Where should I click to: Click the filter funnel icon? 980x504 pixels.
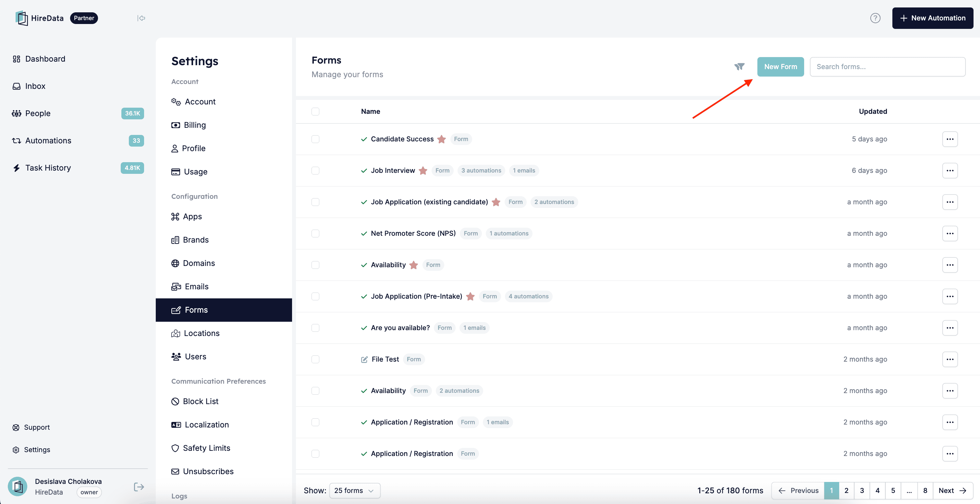(x=739, y=66)
